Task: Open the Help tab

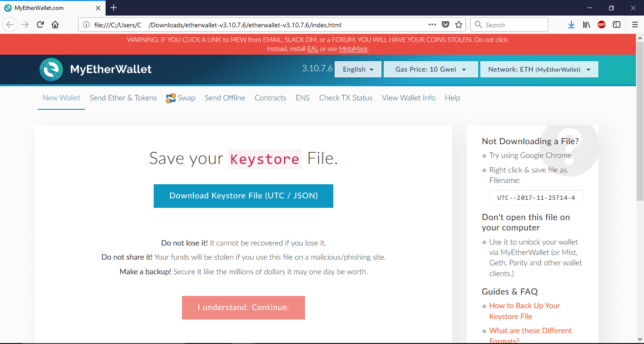Action: pyautogui.click(x=452, y=98)
